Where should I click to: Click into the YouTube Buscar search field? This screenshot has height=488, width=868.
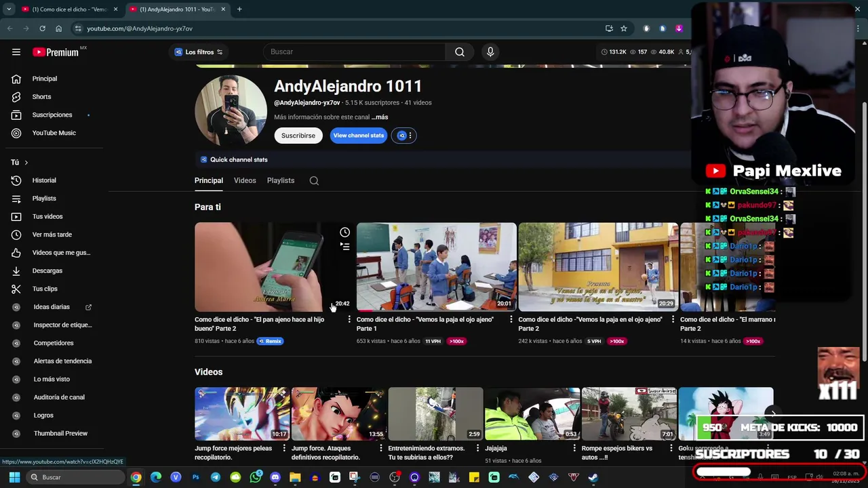click(355, 52)
